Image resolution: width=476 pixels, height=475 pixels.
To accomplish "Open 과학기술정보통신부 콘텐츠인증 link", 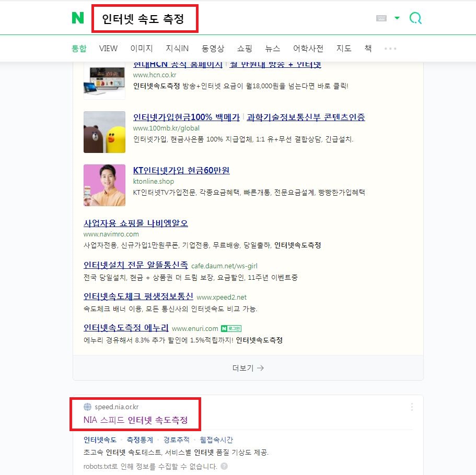I will pyautogui.click(x=306, y=117).
